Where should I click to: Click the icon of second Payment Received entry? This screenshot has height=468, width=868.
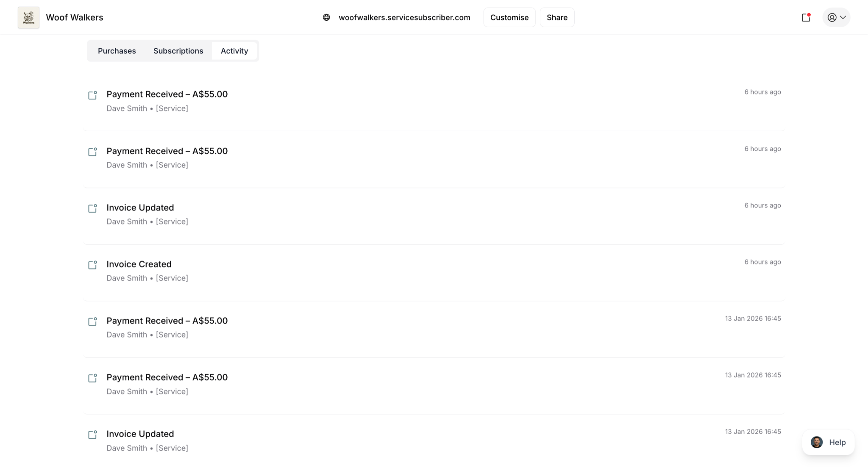(x=92, y=152)
